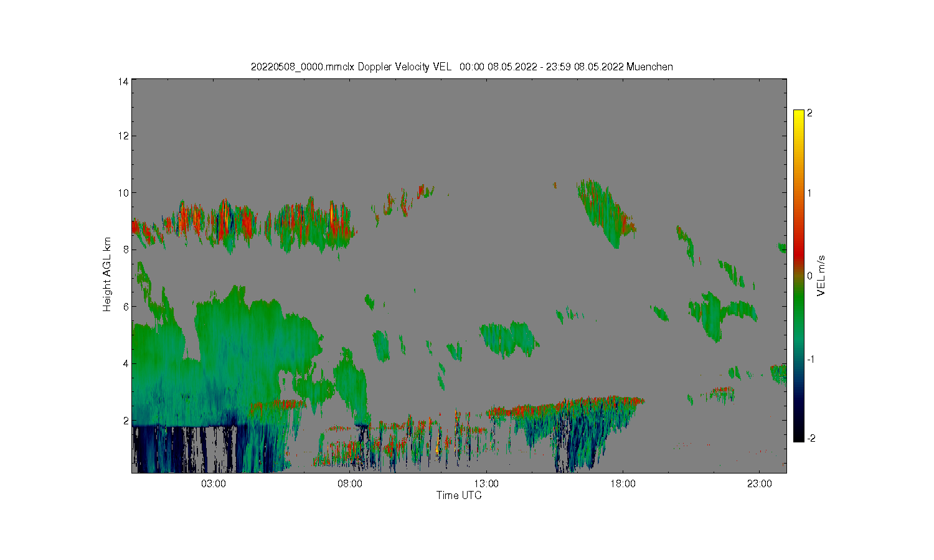The width and height of the screenshot is (934, 560).
Task: Click the 'VEL m/s' colorbar label
Action: pyautogui.click(x=821, y=276)
